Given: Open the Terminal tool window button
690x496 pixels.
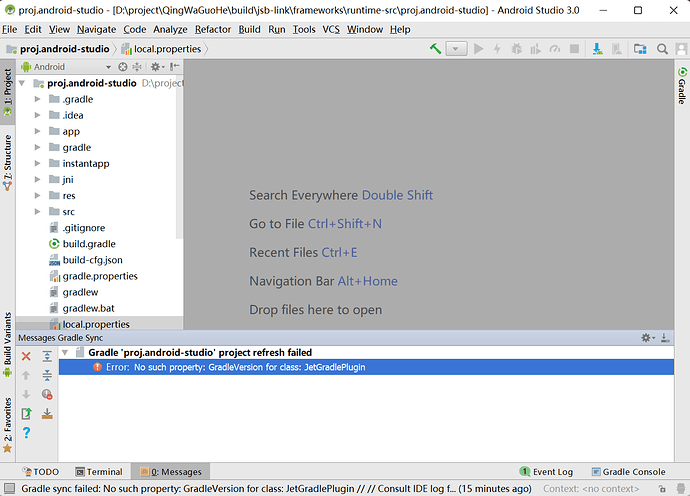Looking at the screenshot, I should [99, 471].
